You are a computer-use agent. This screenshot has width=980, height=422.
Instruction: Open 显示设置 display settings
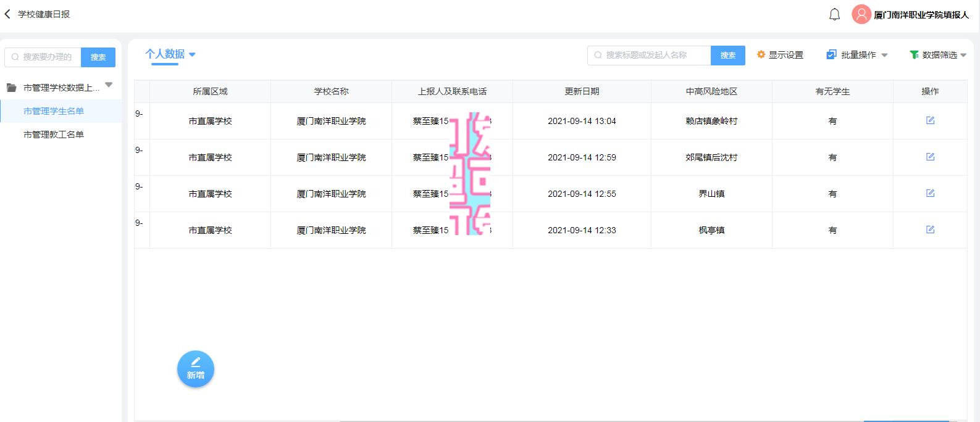coord(780,55)
